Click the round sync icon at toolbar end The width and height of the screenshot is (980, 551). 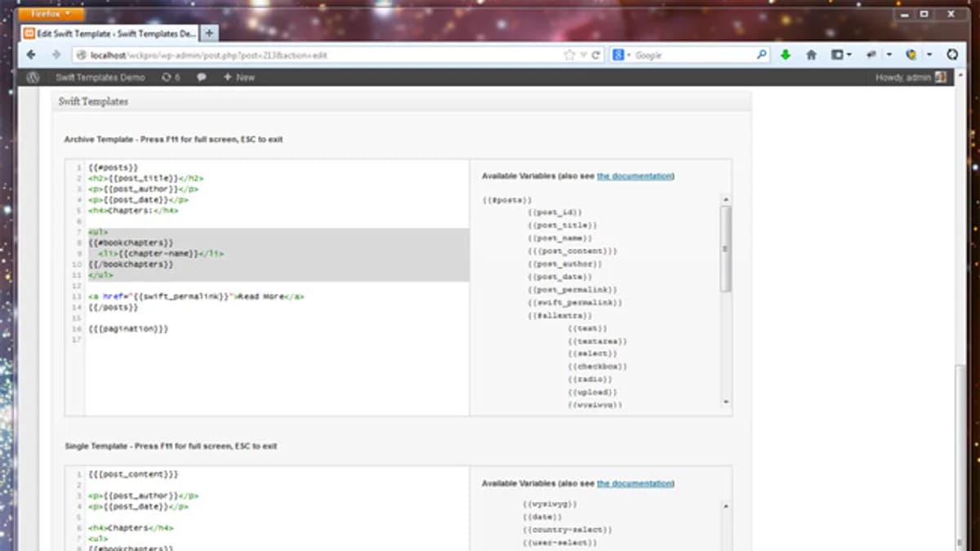click(951, 56)
